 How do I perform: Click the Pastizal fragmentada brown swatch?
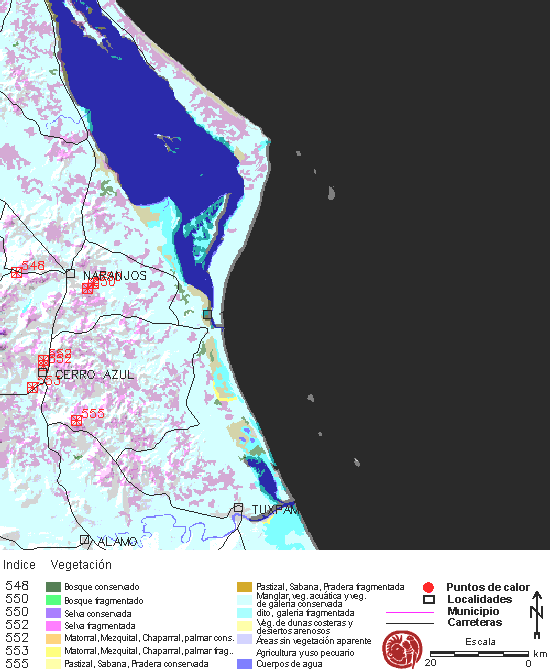coord(244,587)
